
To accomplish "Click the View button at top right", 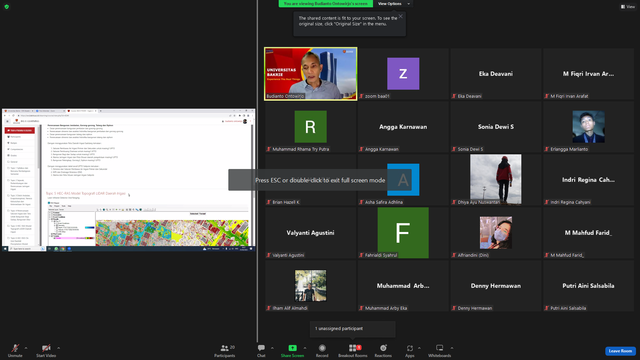I will tap(628, 7).
